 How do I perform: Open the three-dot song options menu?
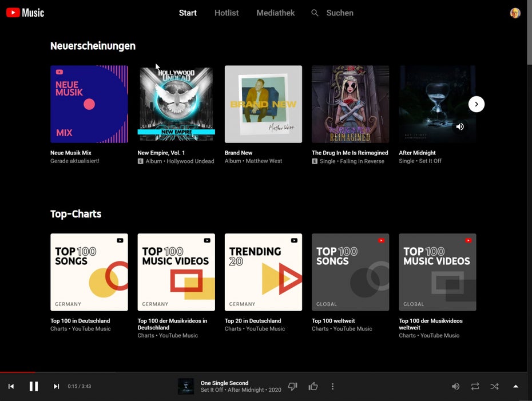tap(332, 387)
